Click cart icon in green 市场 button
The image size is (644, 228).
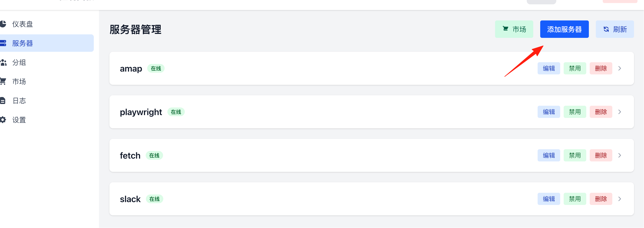point(505,29)
